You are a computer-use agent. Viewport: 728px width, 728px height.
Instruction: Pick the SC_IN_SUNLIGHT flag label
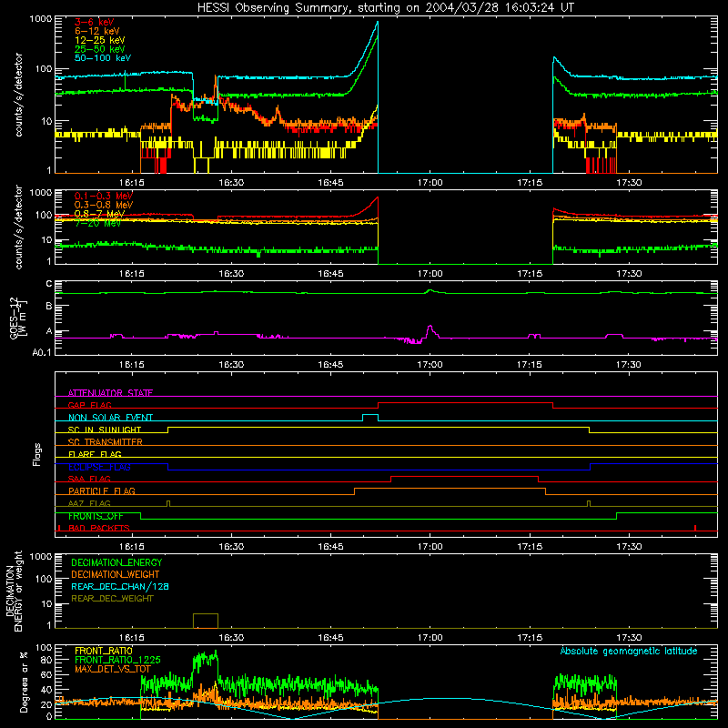tap(105, 430)
